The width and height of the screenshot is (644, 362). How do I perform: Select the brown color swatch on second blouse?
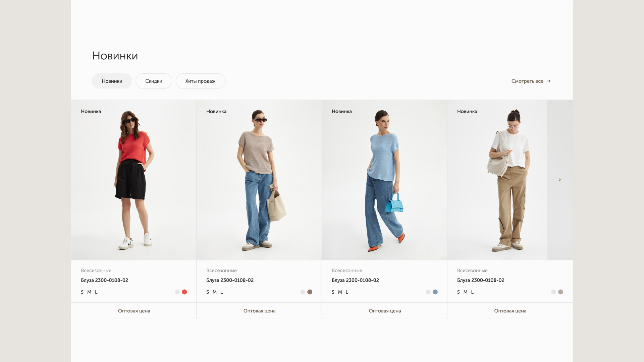tap(310, 292)
